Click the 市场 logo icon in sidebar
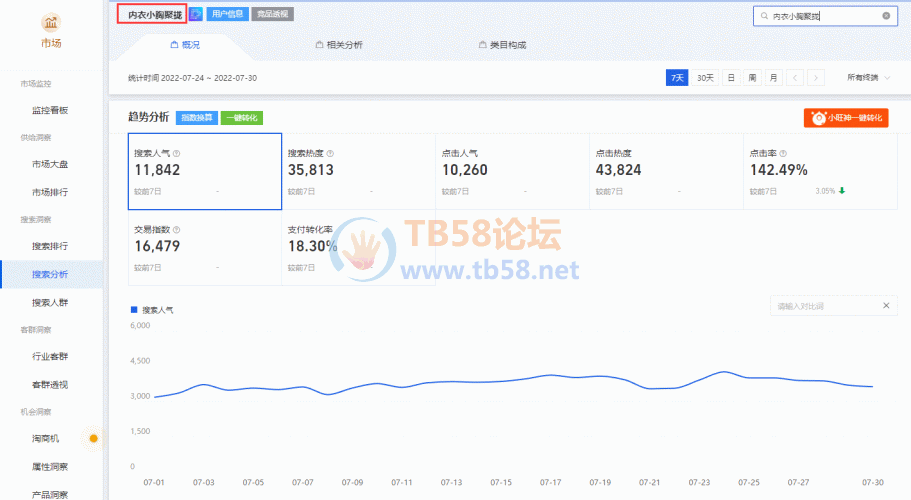 (x=51, y=22)
